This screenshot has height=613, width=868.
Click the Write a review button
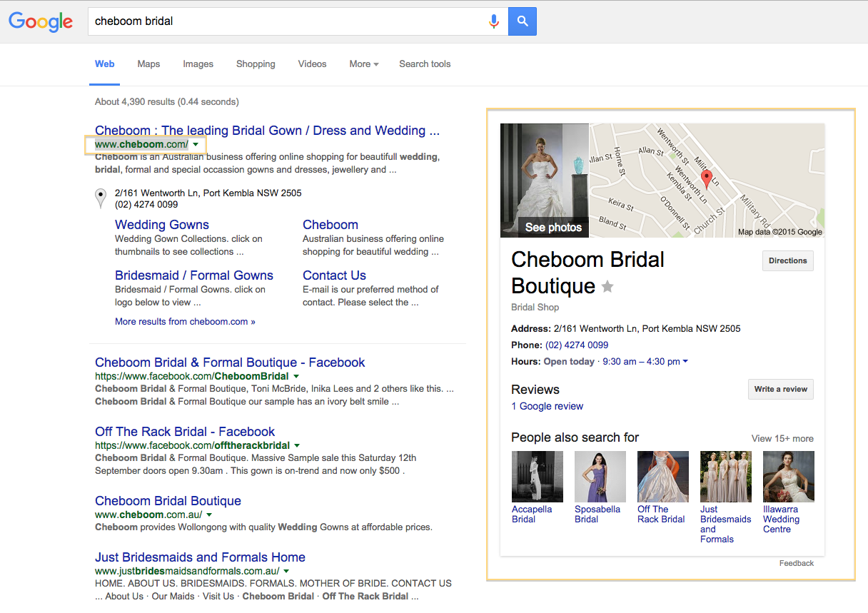click(x=781, y=390)
